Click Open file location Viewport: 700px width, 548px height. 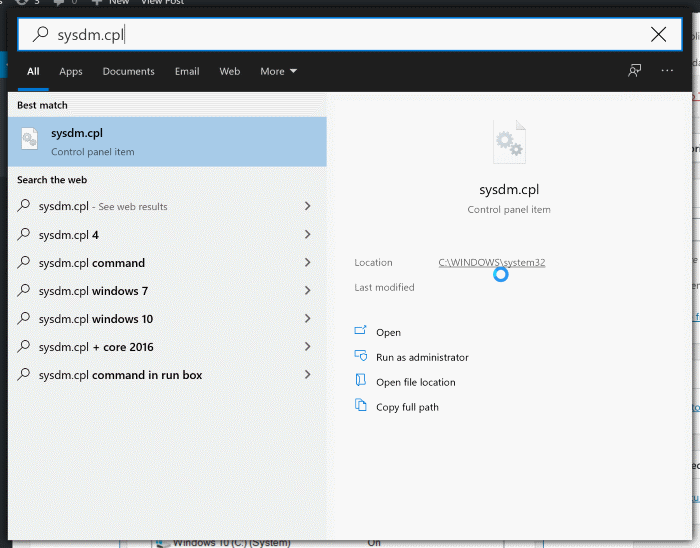point(416,382)
